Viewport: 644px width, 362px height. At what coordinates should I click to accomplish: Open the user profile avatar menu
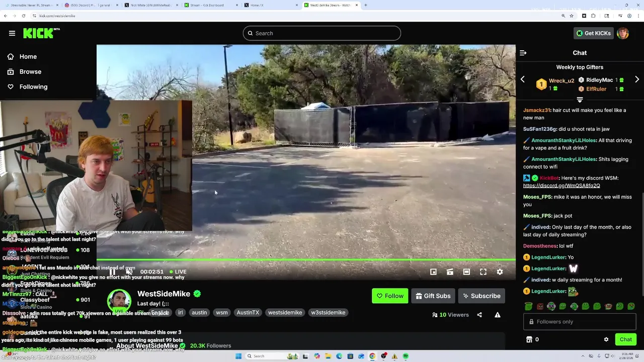pos(623,33)
